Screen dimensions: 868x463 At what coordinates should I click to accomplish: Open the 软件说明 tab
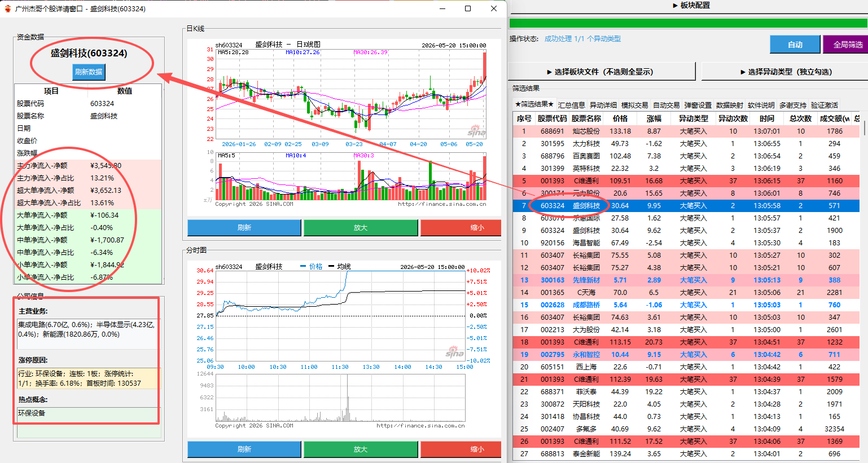761,105
